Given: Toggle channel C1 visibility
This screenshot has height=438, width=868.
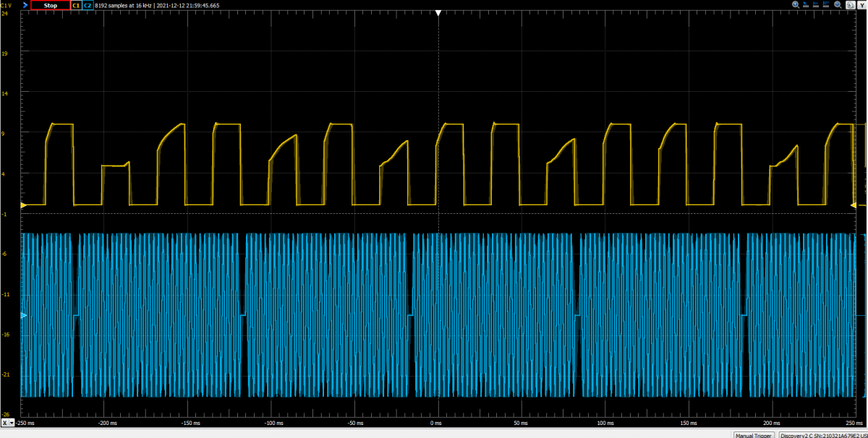Looking at the screenshot, I should [x=76, y=5].
